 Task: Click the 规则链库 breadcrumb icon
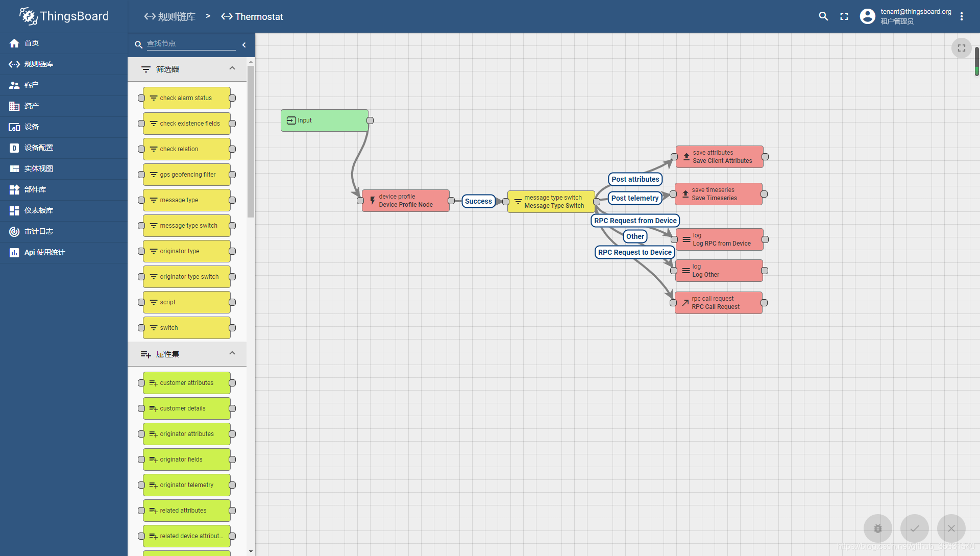click(x=148, y=17)
